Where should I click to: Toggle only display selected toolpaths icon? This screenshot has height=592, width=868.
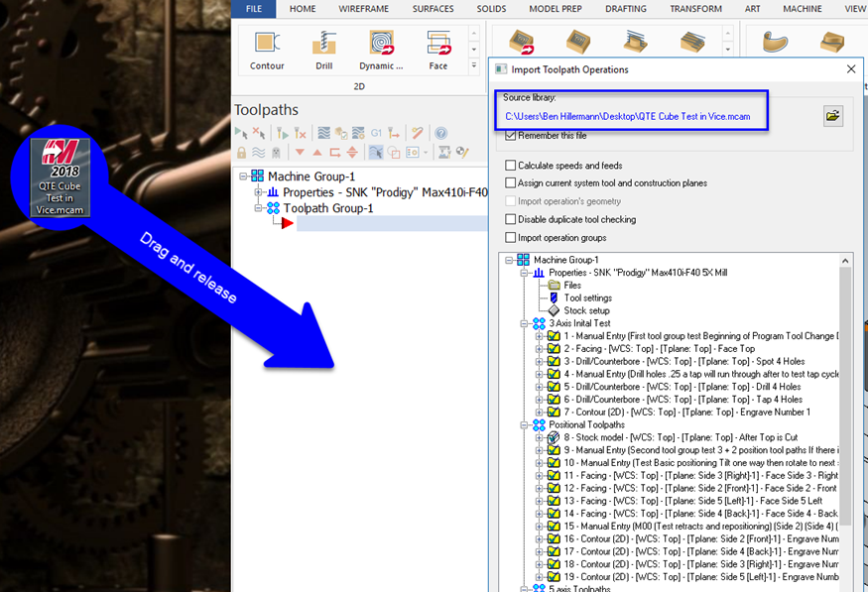pos(376,152)
